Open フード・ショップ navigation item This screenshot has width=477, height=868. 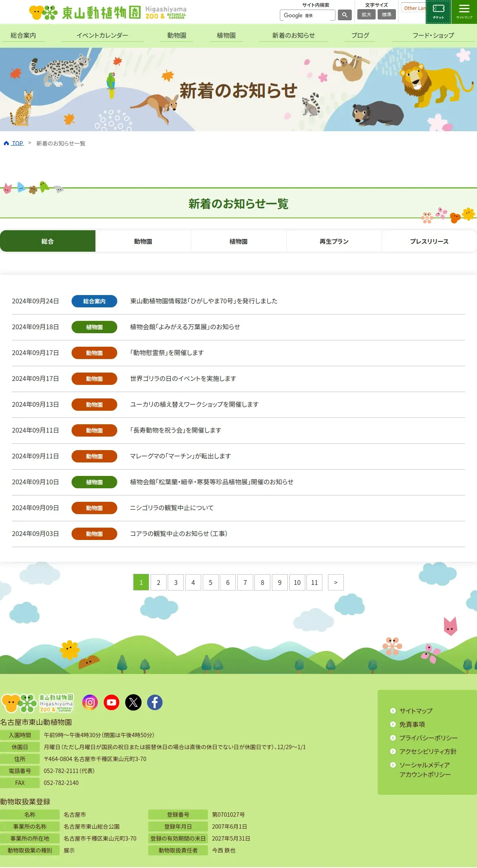point(433,35)
